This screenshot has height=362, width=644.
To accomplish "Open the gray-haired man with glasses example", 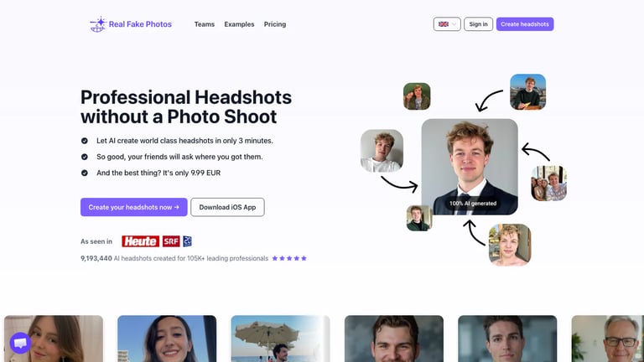I will pos(607,339).
